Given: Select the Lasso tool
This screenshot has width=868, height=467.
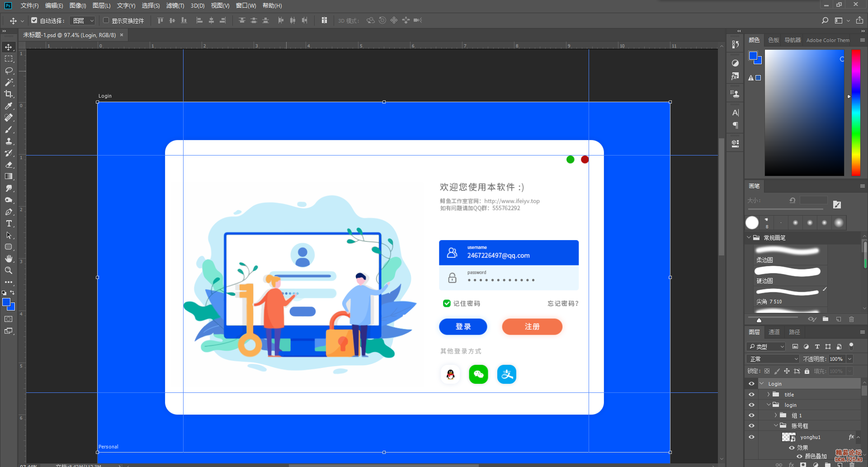Looking at the screenshot, I should [9, 71].
